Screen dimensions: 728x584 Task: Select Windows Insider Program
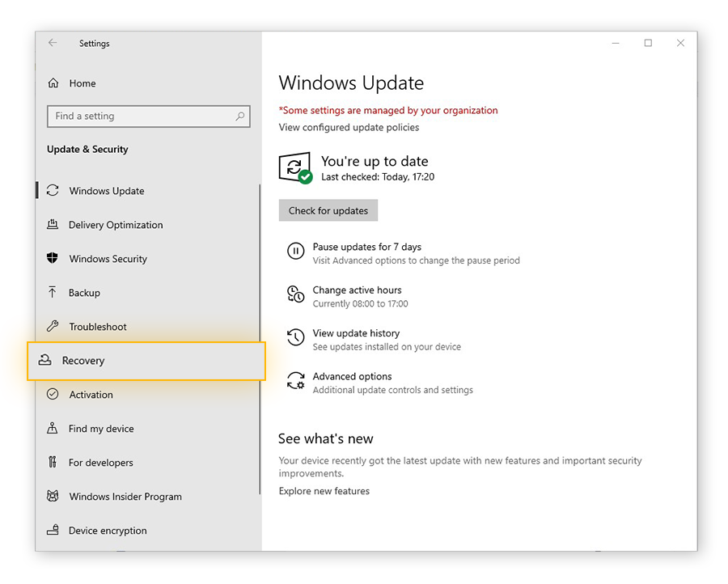tap(125, 497)
